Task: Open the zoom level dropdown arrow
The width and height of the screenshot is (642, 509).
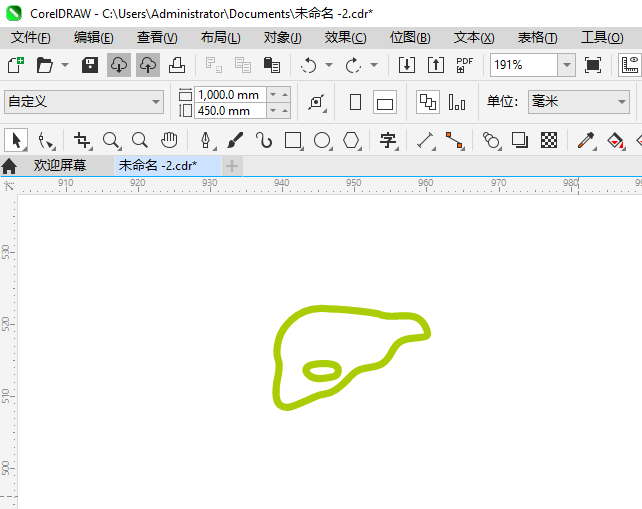Action: 567,65
